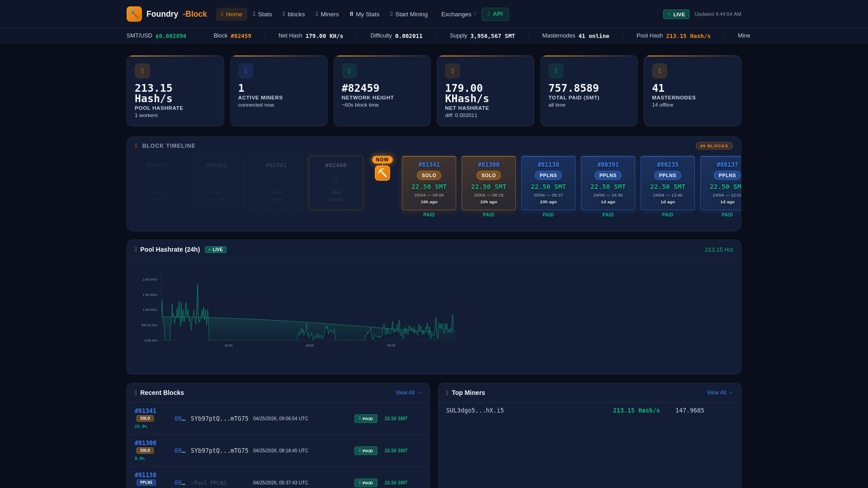Click the PPLNS tag on block #81138 card

(548, 175)
